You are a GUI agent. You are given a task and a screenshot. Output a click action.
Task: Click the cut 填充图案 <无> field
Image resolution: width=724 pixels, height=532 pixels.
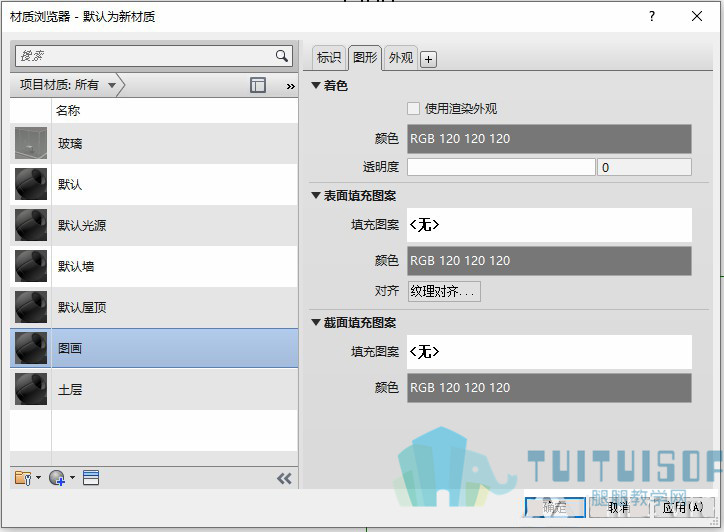point(549,352)
